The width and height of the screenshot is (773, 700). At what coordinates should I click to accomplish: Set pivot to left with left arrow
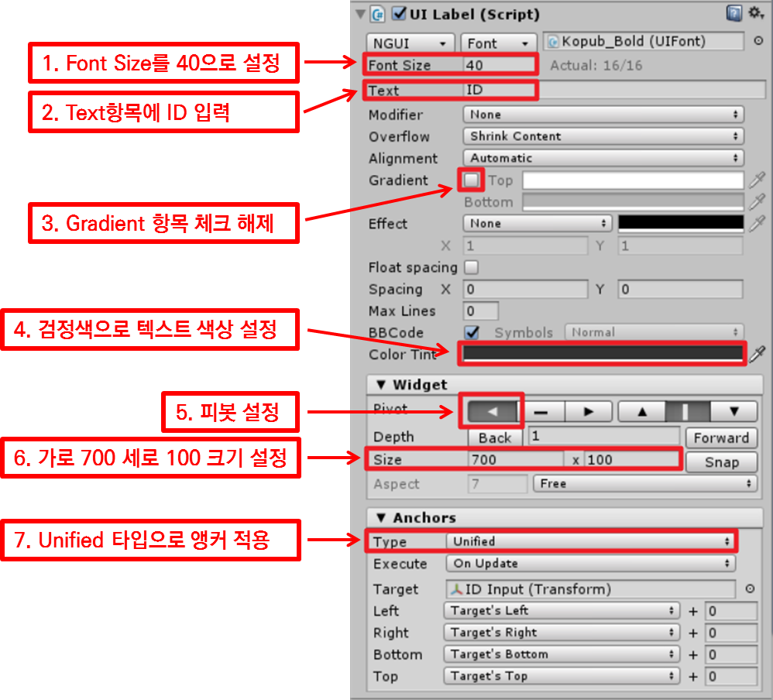(x=492, y=411)
